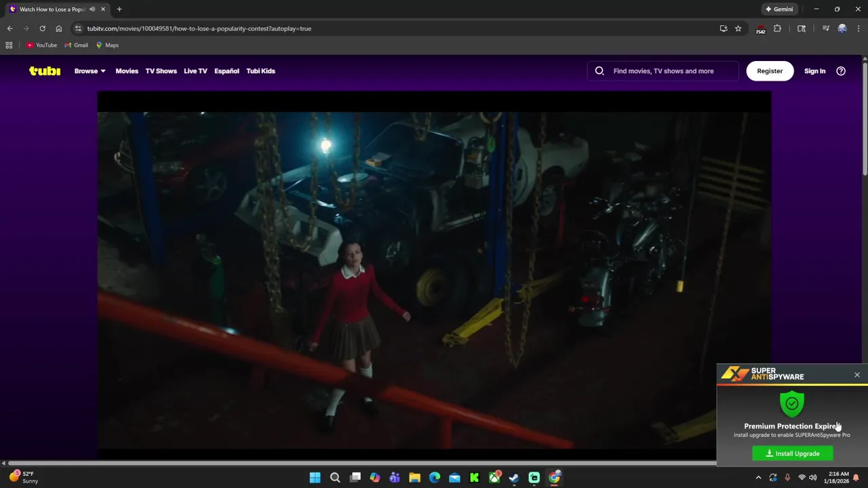Open Maps bookmark
868x488 pixels.
click(107, 45)
